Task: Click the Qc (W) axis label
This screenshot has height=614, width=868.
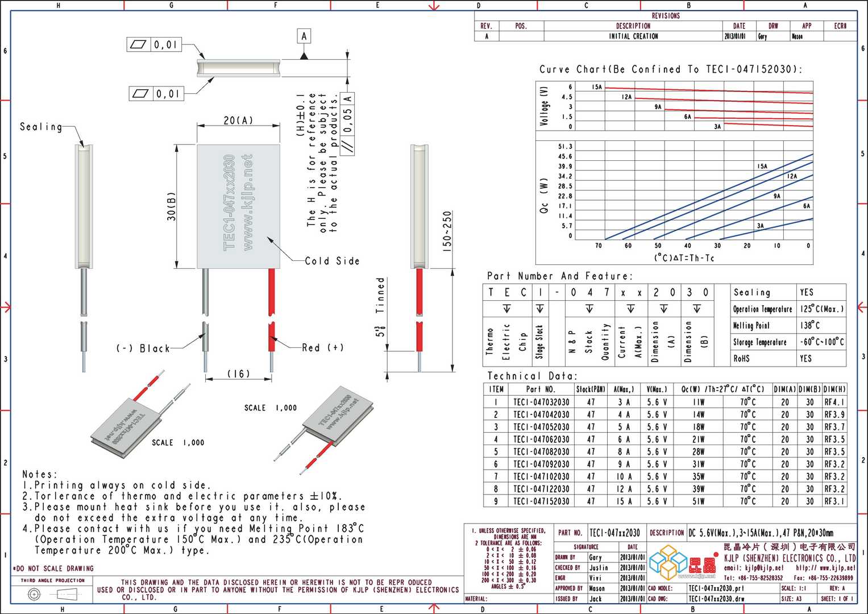Action: point(544,196)
